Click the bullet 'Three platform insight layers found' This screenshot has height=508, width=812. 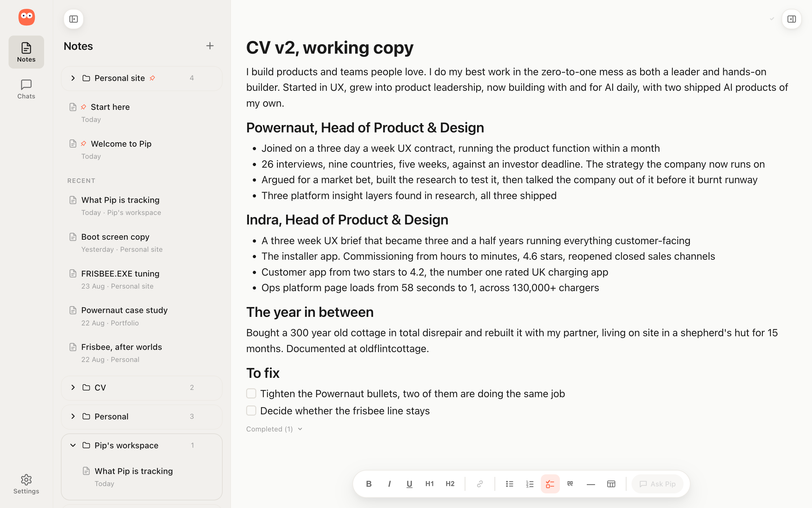pos(409,196)
